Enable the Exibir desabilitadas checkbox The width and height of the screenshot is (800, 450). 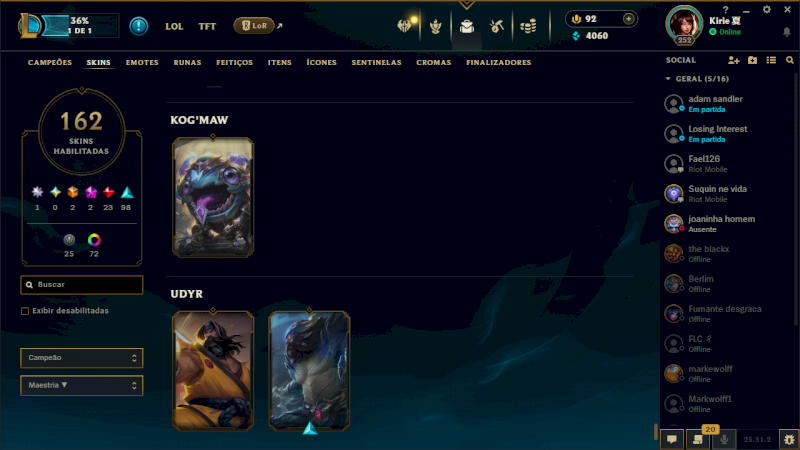[25, 311]
